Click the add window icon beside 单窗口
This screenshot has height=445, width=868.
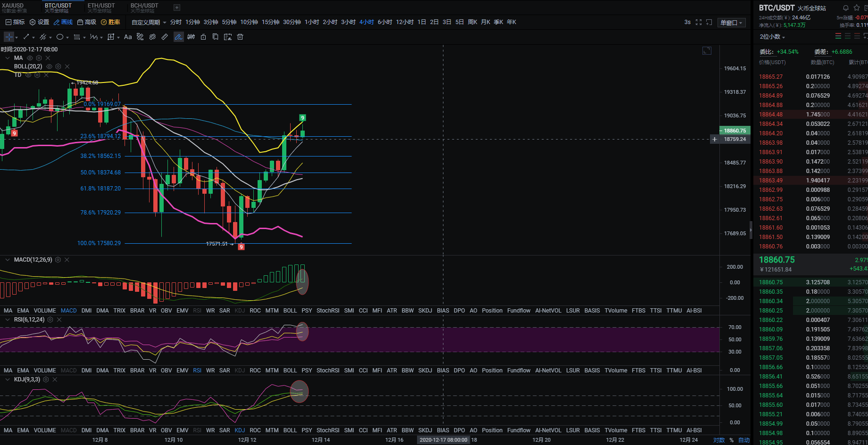point(709,22)
